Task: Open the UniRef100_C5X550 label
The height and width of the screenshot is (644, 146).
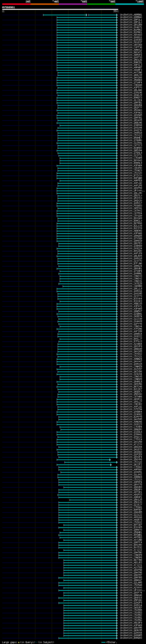Action: 131,620
